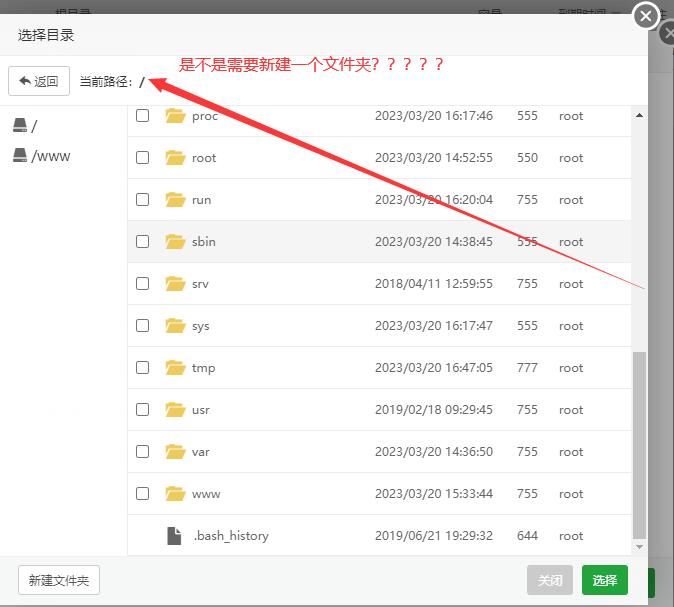Open the folder named proc
Viewport: 674px width, 607px height.
coord(205,116)
